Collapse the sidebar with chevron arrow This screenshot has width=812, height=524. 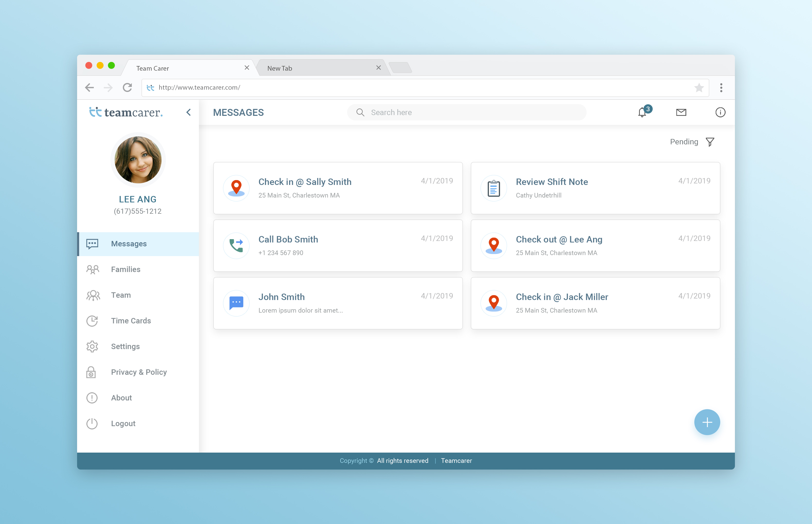coord(189,112)
